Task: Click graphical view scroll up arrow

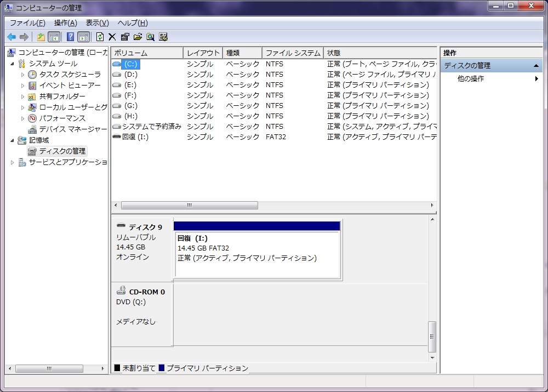Action: pyautogui.click(x=432, y=220)
